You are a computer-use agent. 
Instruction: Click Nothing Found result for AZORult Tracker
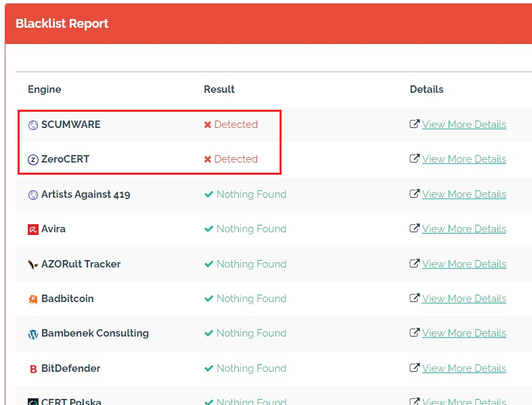[x=252, y=263]
